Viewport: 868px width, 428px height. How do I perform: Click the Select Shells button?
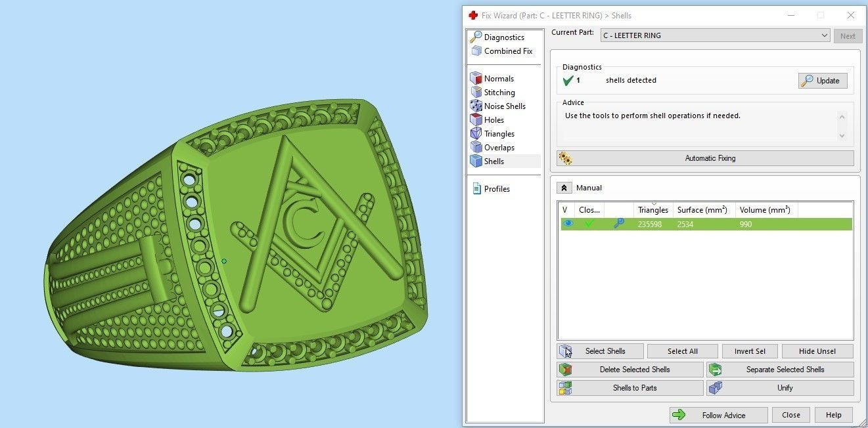(x=600, y=351)
